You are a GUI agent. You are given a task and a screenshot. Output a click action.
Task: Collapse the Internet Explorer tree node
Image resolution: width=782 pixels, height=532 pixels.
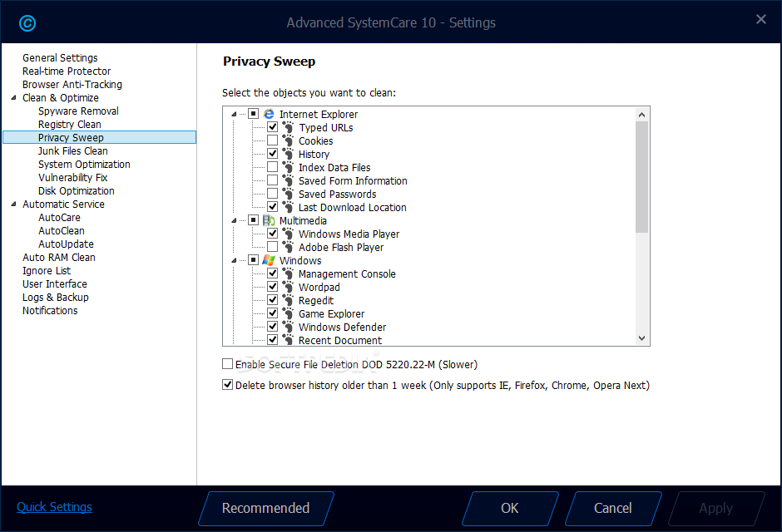click(x=234, y=114)
